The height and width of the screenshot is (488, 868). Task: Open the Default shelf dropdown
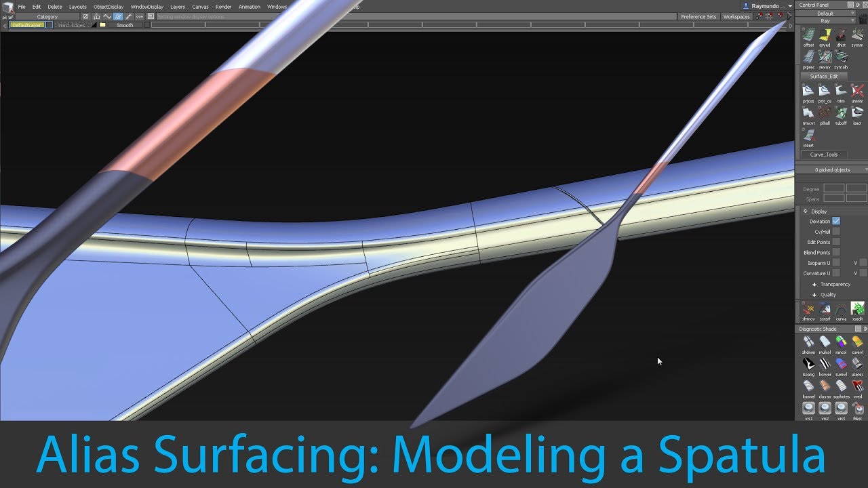pos(825,14)
